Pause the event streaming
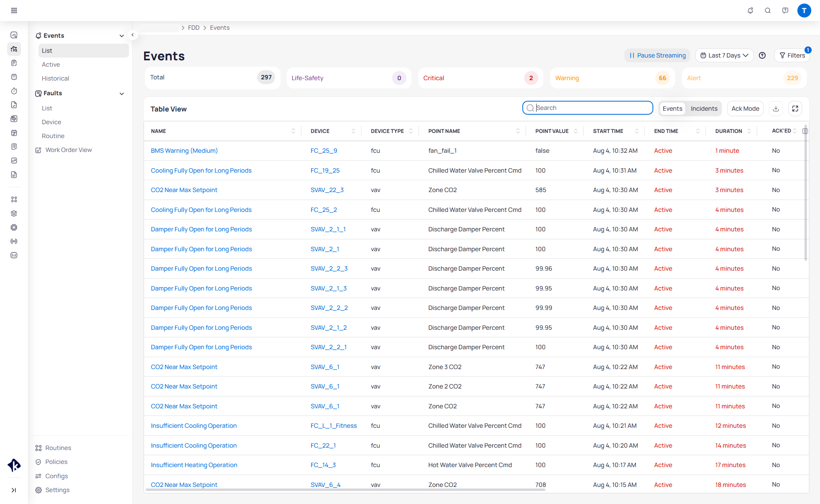820x504 pixels. (x=657, y=56)
